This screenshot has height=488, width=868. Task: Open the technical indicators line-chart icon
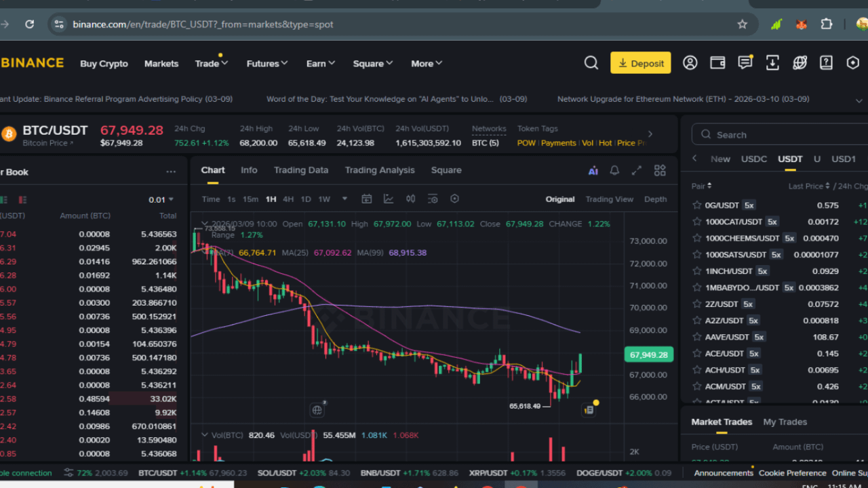coord(389,199)
